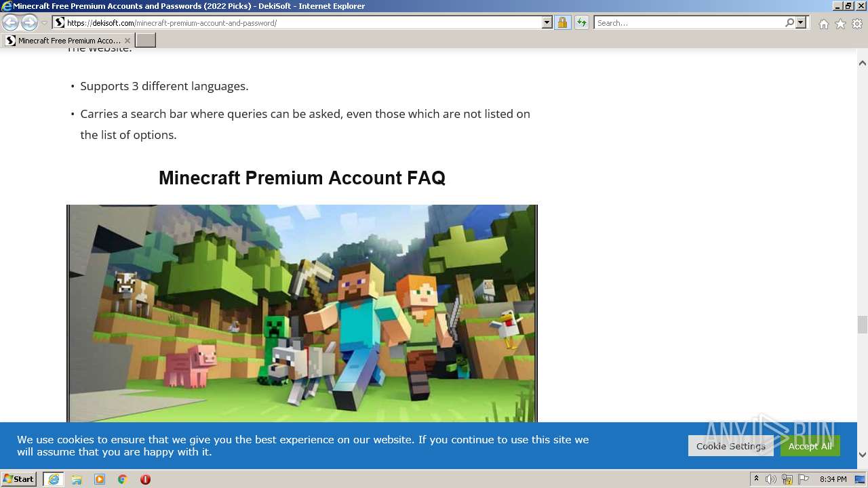The height and width of the screenshot is (488, 868).
Task: Restore the Internet Explorer window
Action: pyautogui.click(x=848, y=5)
